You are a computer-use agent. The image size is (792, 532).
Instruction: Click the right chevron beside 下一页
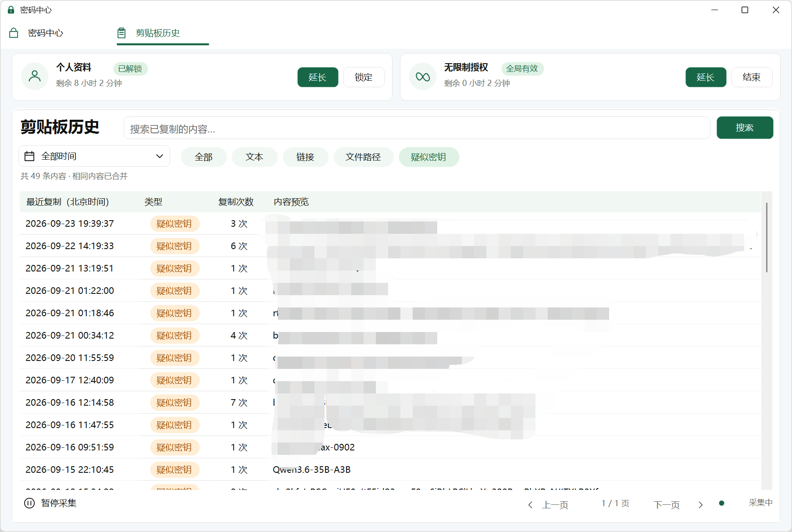click(700, 505)
